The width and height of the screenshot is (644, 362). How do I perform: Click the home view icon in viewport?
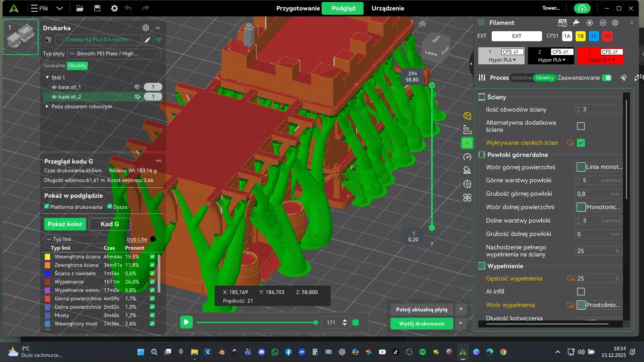point(422,23)
